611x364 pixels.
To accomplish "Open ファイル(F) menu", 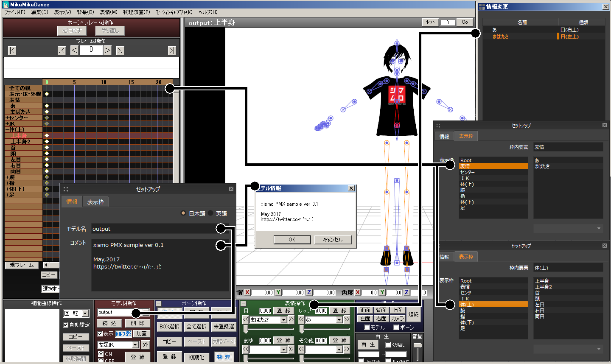I will [15, 12].
